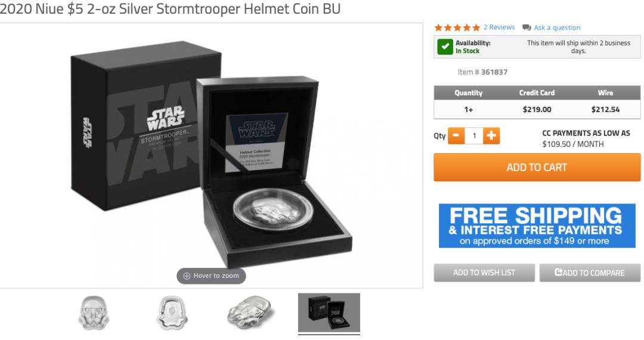Screen dimensions: 644x340
Task: Click the green in-stock checkmark icon
Action: click(x=445, y=47)
